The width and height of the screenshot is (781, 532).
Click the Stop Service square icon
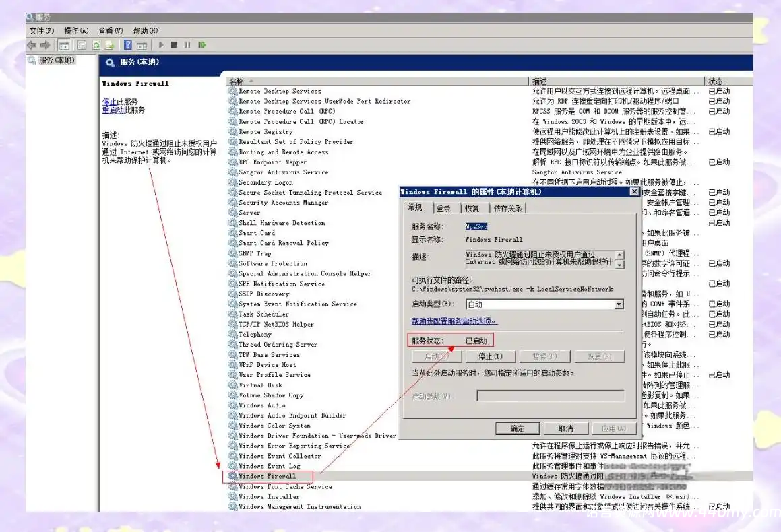click(x=174, y=45)
